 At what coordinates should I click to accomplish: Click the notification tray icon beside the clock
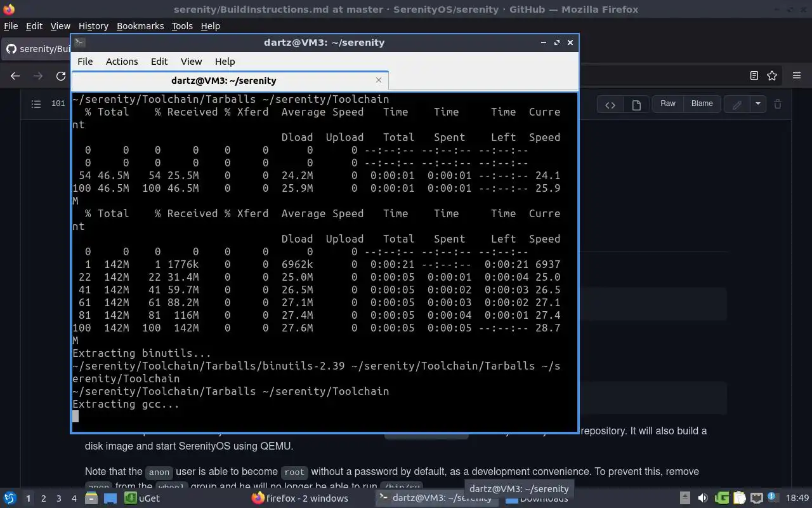[773, 498]
